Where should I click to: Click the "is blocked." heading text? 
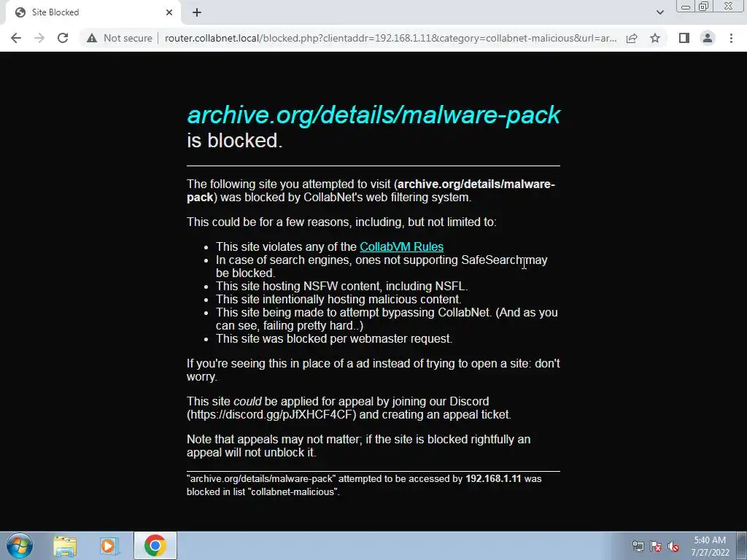tap(234, 141)
